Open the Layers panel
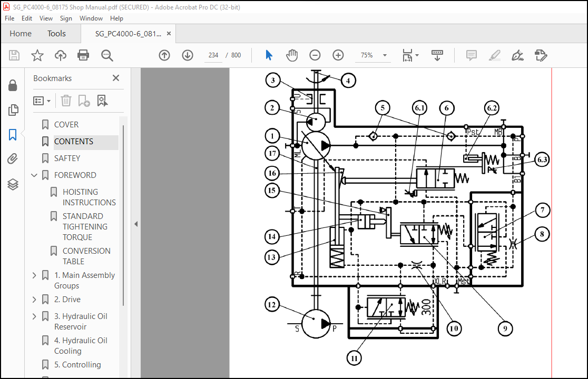 [13, 184]
